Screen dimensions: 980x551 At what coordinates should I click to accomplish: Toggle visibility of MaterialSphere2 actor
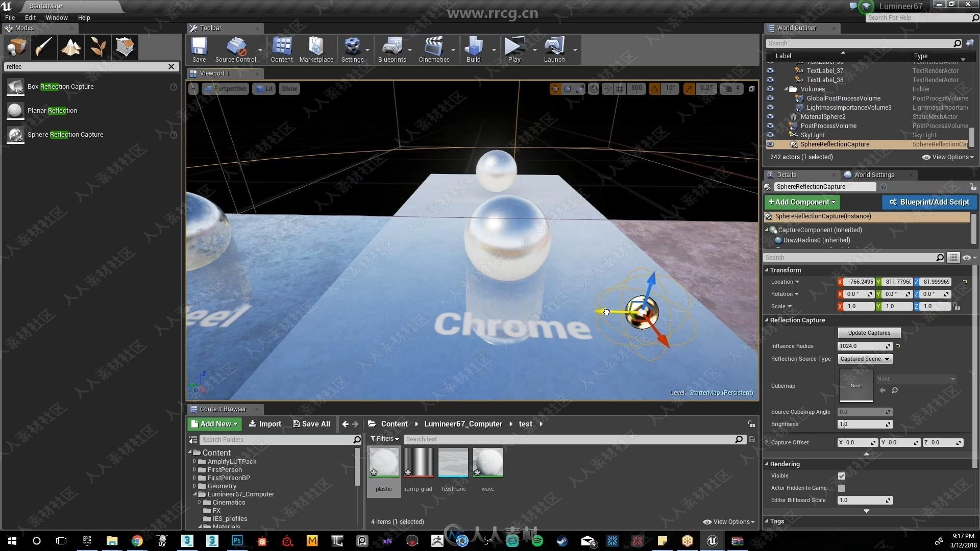tap(770, 117)
